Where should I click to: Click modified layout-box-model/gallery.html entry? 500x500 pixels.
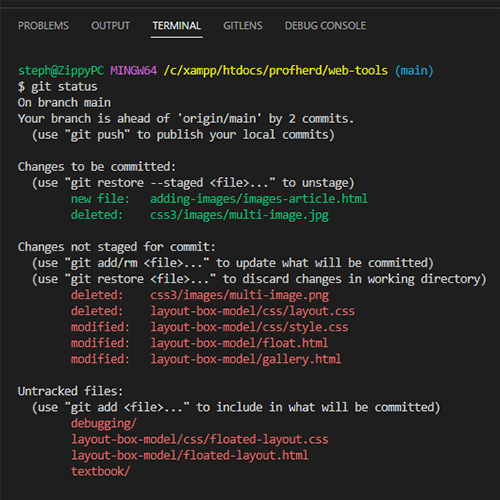pyautogui.click(x=206, y=359)
